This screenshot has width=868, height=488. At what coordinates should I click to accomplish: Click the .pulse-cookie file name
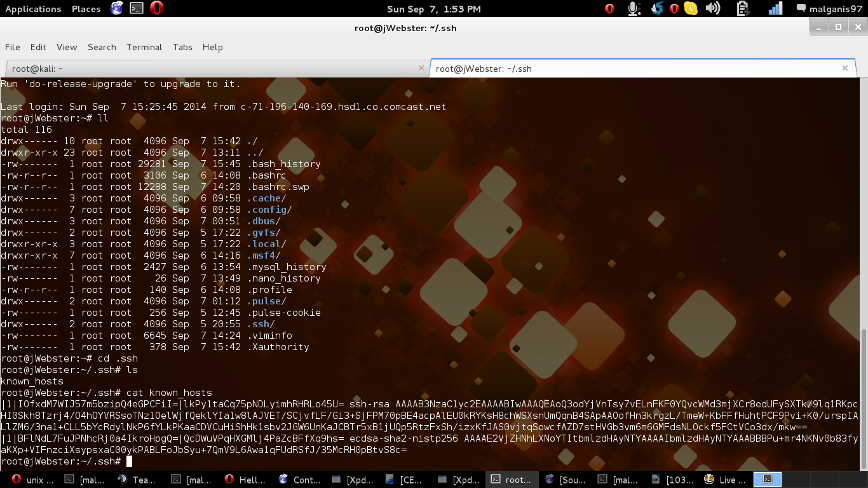[x=283, y=313]
